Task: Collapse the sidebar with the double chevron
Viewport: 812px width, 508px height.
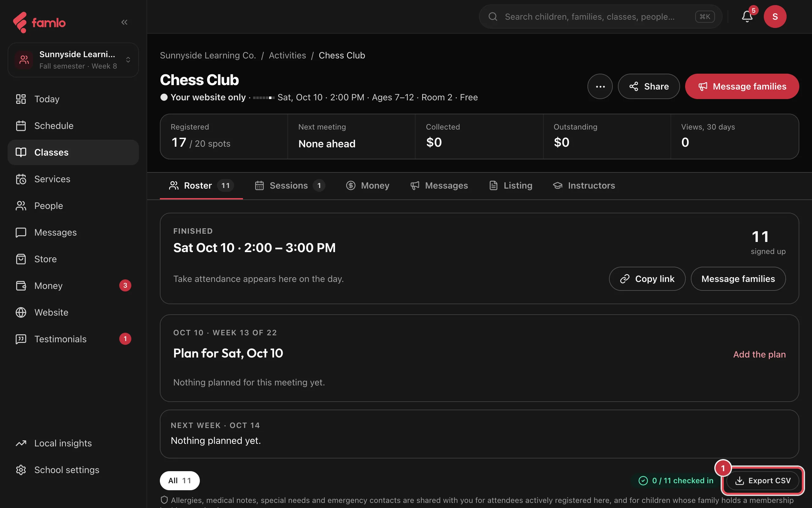Action: click(x=124, y=22)
